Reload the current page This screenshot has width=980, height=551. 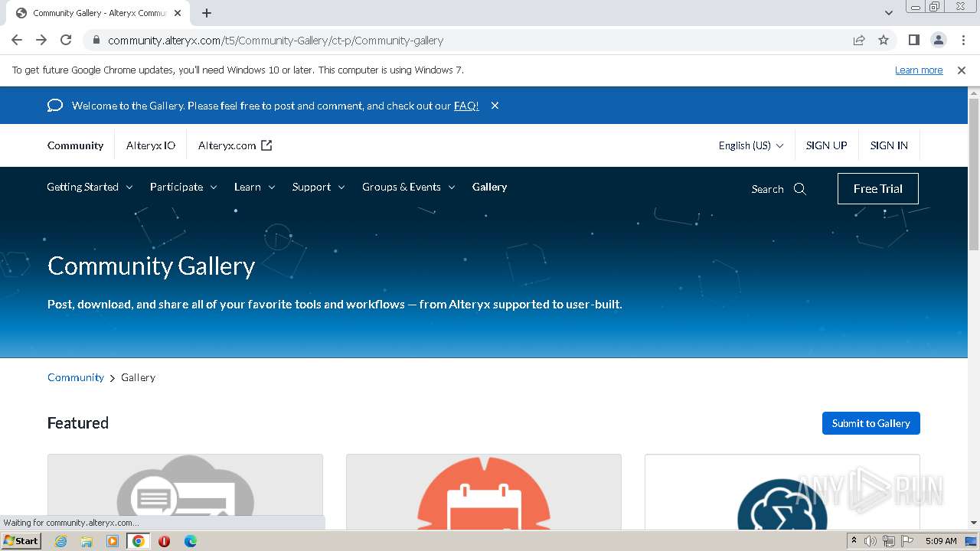[x=66, y=40]
